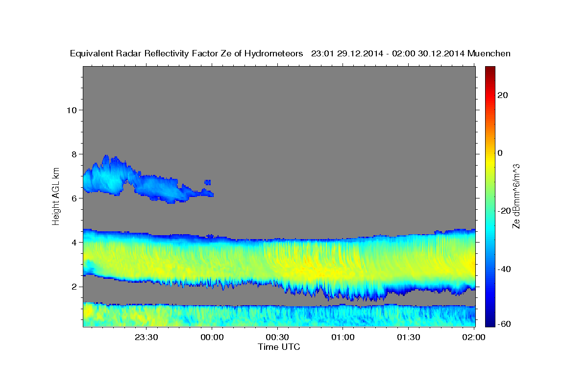Click the low cloud layer below 1 km

[x=279, y=315]
